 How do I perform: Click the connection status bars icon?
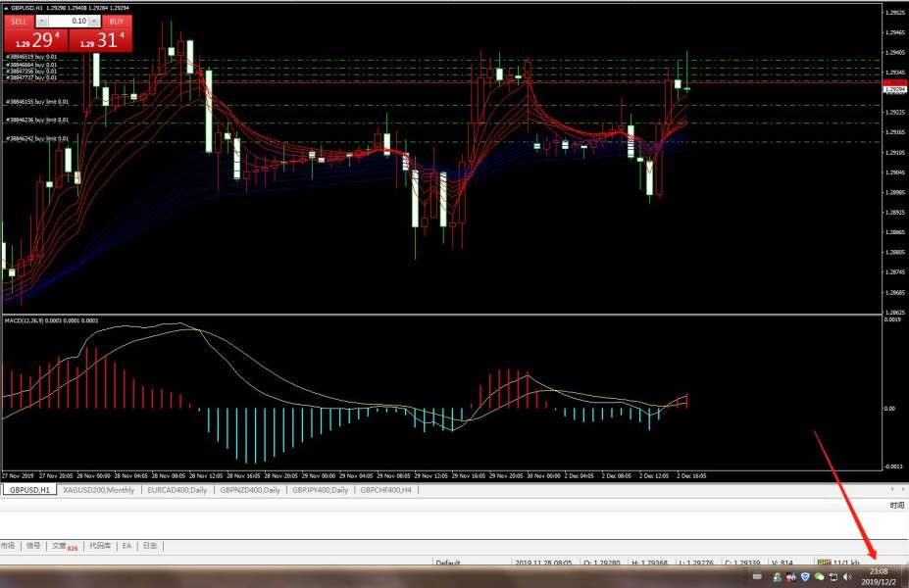click(825, 563)
